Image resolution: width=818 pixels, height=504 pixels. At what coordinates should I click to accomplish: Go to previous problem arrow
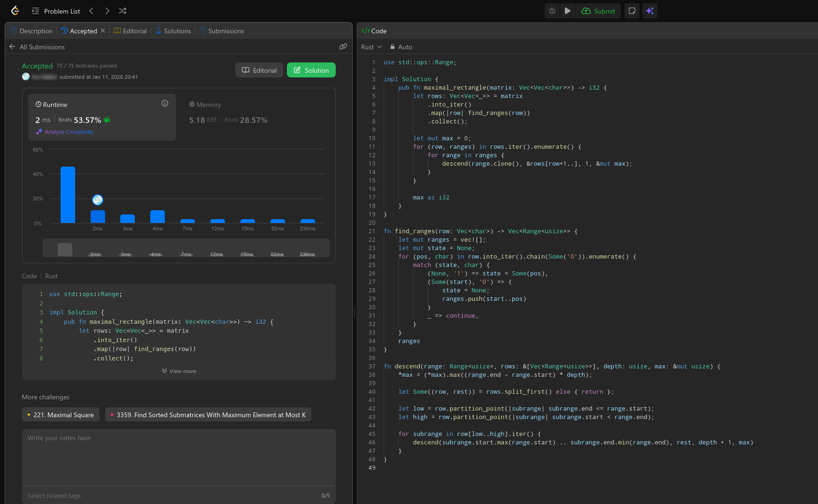click(92, 11)
